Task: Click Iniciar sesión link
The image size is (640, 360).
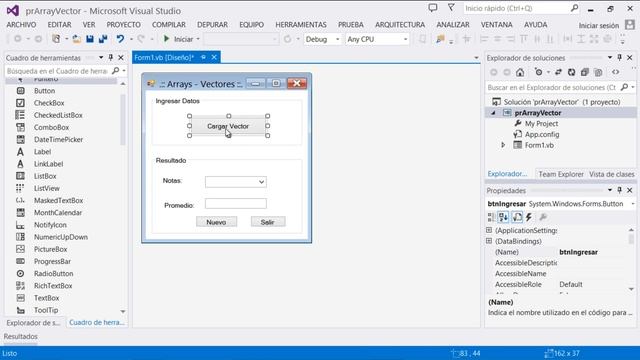Action: click(599, 25)
